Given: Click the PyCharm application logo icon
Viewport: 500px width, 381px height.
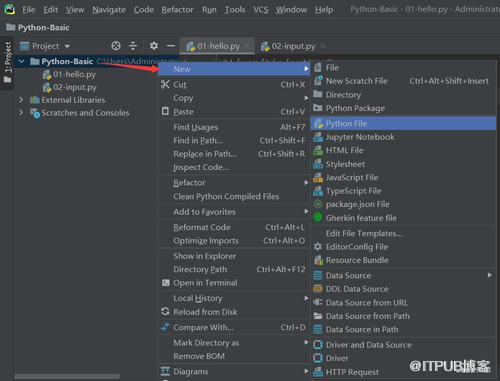Looking at the screenshot, I should (10, 9).
